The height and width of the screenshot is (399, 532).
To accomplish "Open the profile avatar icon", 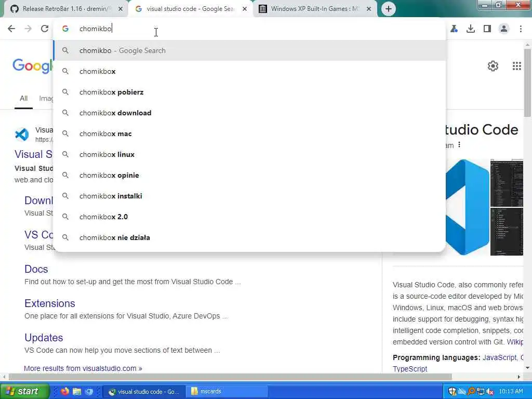I will 504,29.
